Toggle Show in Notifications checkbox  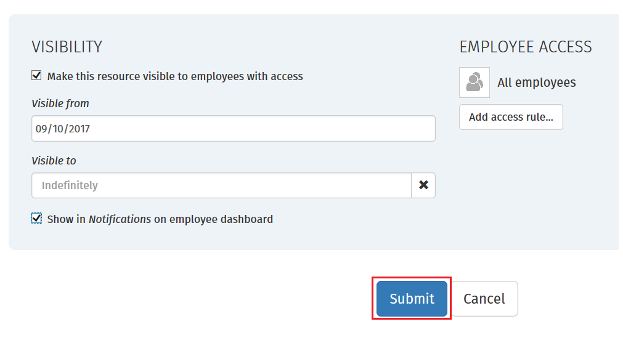[36, 218]
